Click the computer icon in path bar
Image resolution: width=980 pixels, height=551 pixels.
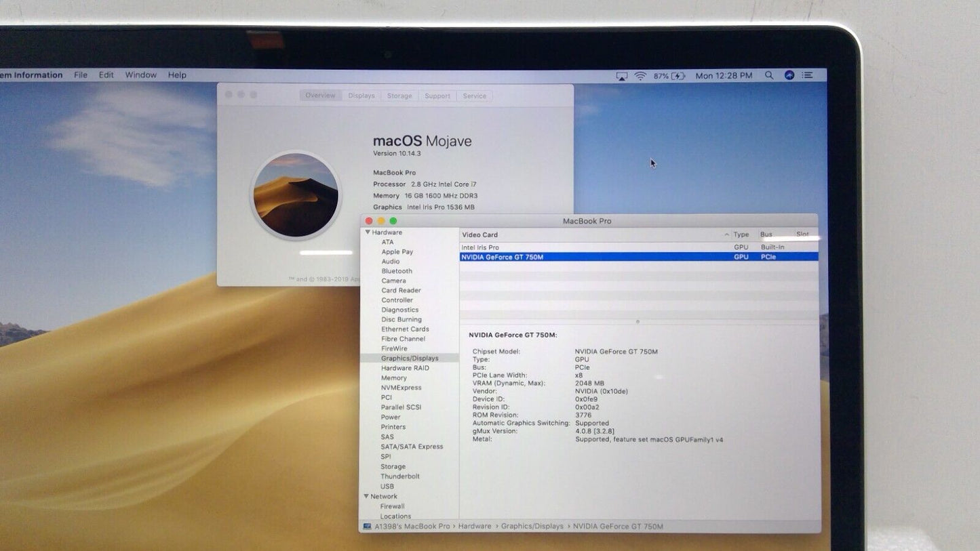pos(368,527)
